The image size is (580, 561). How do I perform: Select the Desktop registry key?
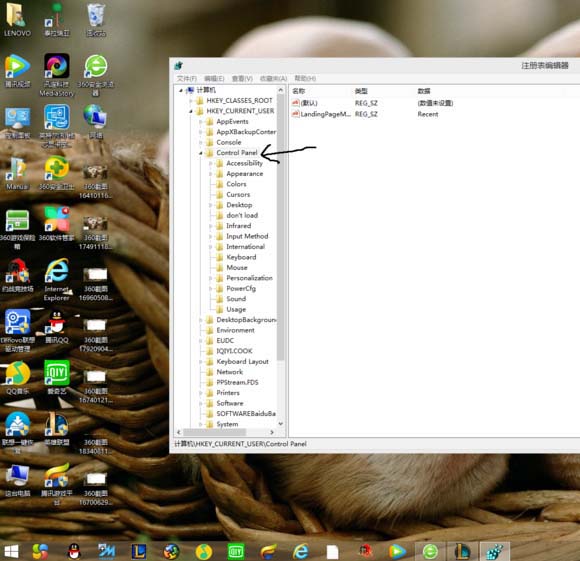pyautogui.click(x=239, y=205)
